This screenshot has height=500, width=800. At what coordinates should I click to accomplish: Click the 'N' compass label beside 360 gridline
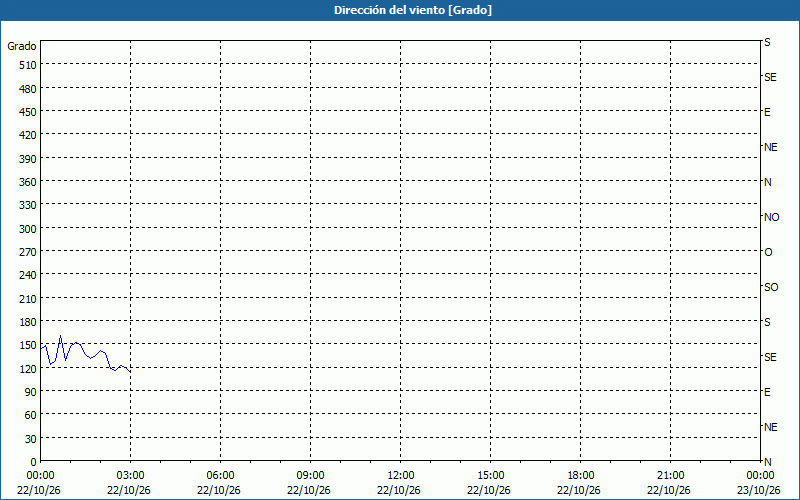[768, 182]
